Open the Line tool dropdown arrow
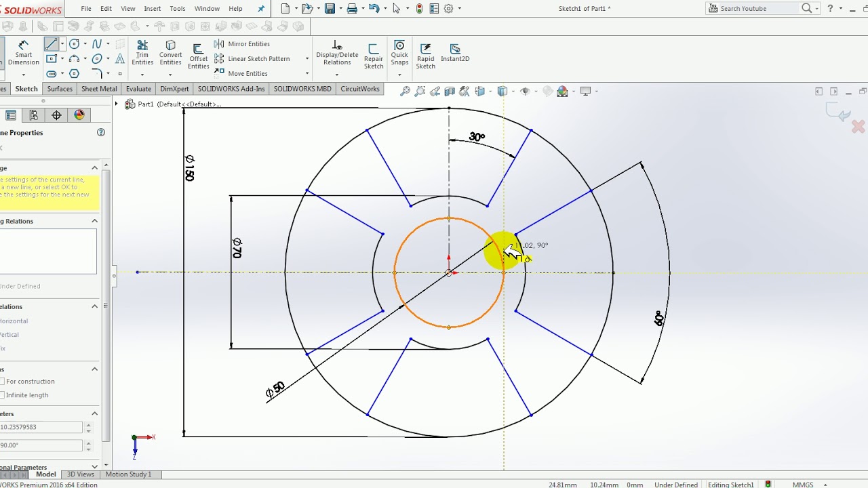Image resolution: width=868 pixels, height=488 pixels. (x=62, y=44)
